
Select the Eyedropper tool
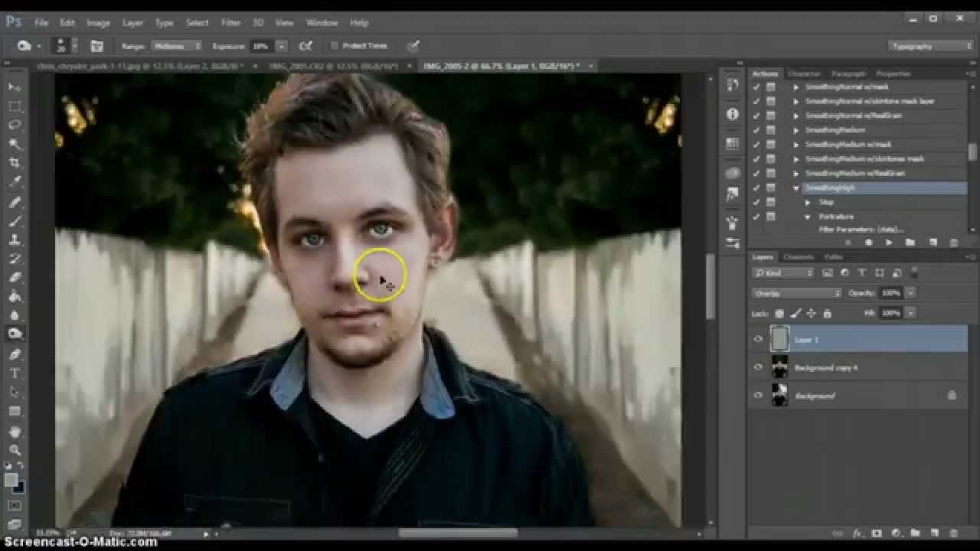pos(15,182)
